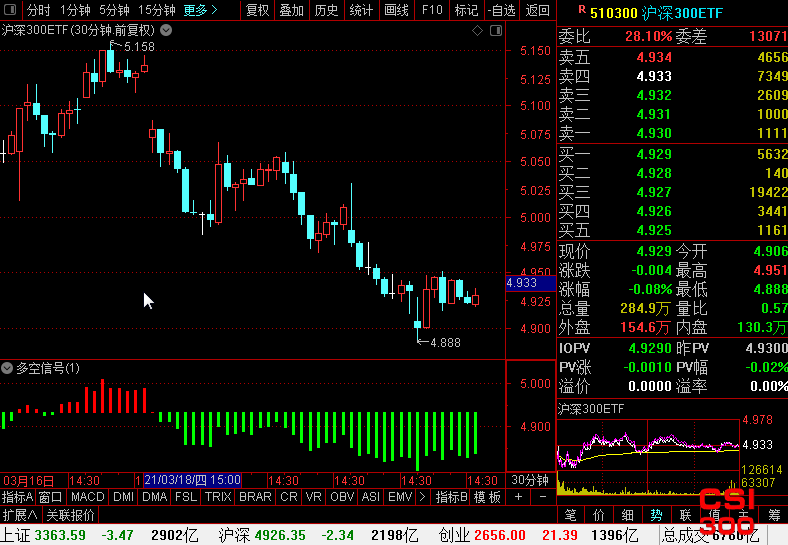Switch to 细 detail tab
Image resolution: width=788 pixels, height=545 pixels.
(628, 515)
